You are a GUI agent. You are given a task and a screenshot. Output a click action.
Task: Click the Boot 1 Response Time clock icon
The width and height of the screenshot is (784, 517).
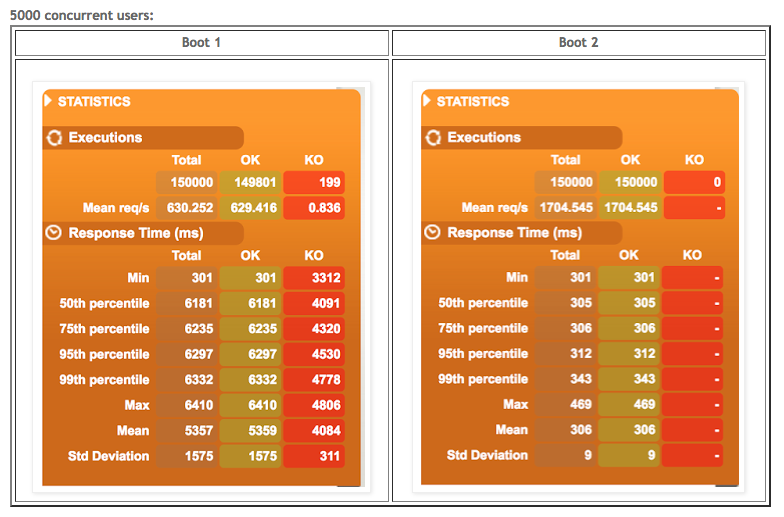[54, 232]
